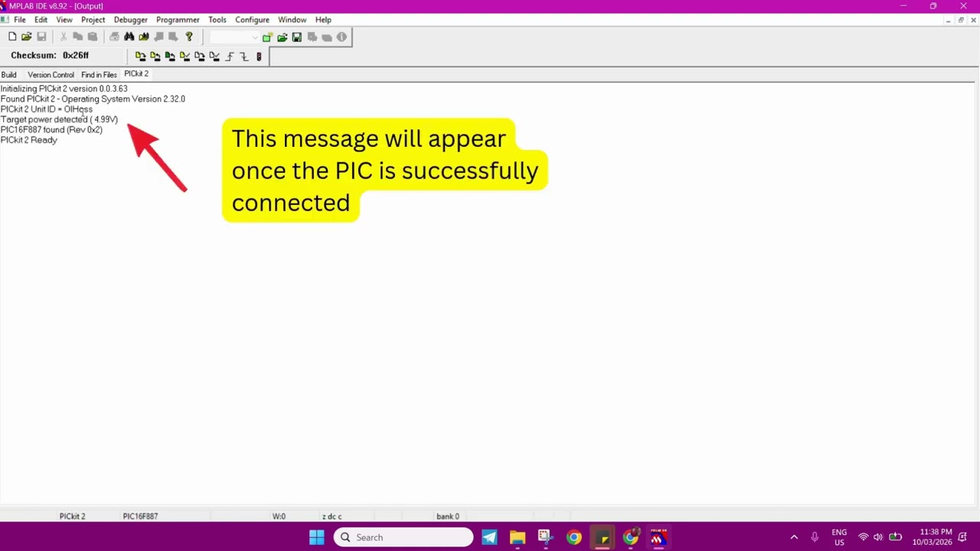Image resolution: width=980 pixels, height=551 pixels.
Task: Click the New Project icon
Action: point(267,37)
